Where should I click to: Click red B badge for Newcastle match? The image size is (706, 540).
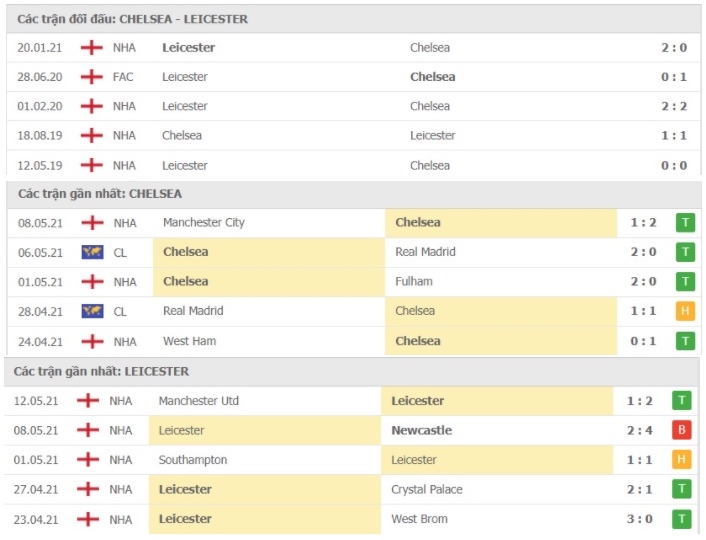coord(682,430)
